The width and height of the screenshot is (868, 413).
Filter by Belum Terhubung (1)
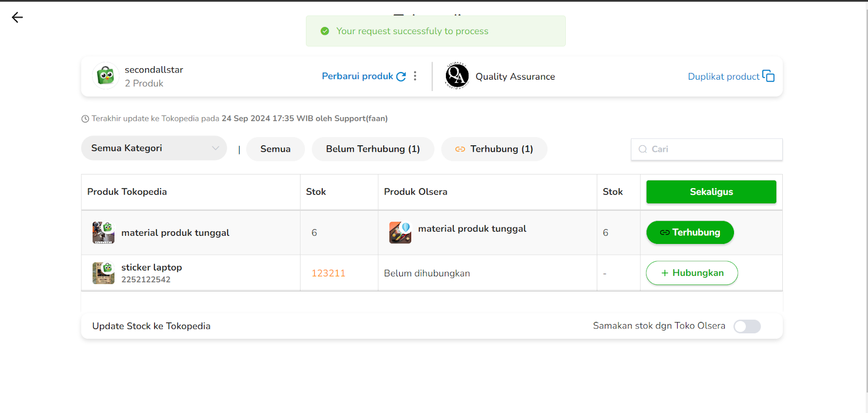(373, 149)
